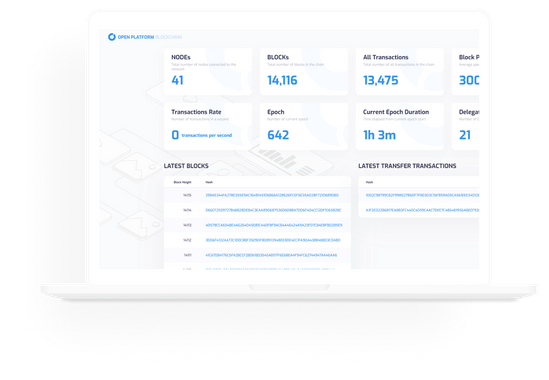Open the hash link for block 14113

(274, 225)
